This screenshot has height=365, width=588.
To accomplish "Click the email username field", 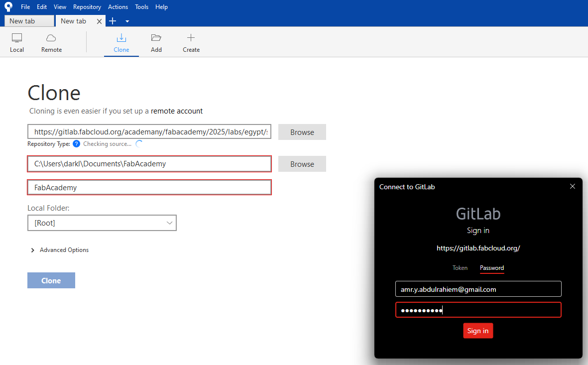I will point(478,289).
